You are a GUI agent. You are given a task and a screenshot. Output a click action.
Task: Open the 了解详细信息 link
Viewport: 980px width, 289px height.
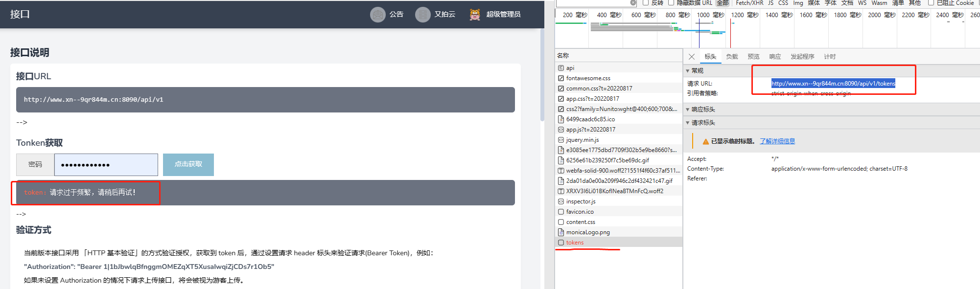[x=777, y=141]
